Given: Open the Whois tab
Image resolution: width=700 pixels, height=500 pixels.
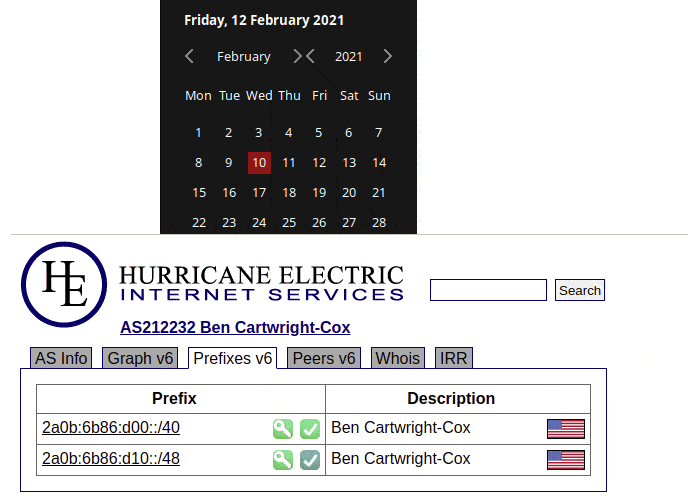Looking at the screenshot, I should click(398, 358).
